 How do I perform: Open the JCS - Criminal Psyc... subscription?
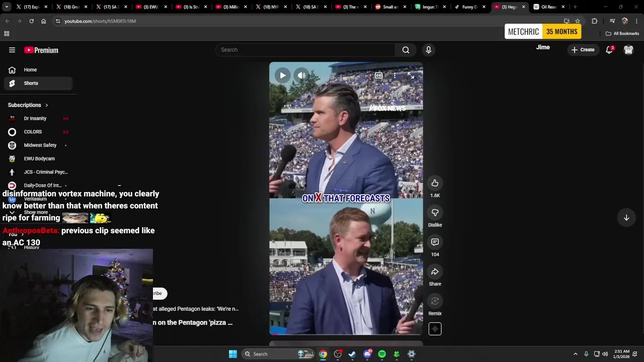click(x=39, y=172)
